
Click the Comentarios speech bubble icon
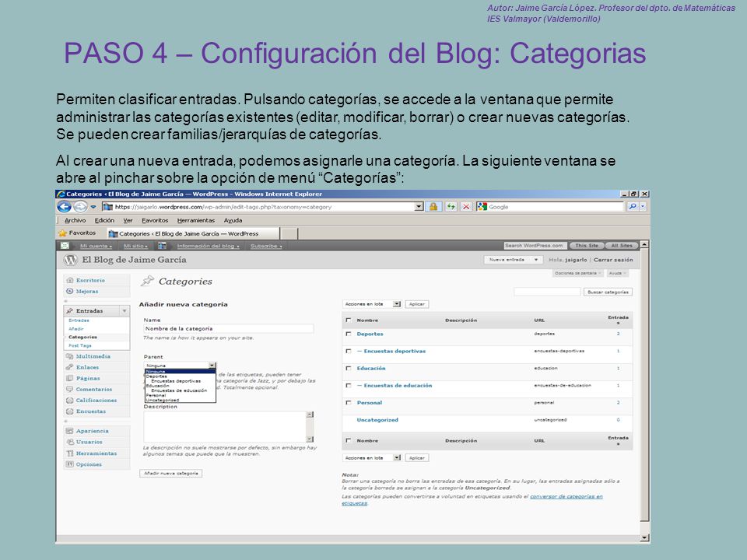(70, 389)
